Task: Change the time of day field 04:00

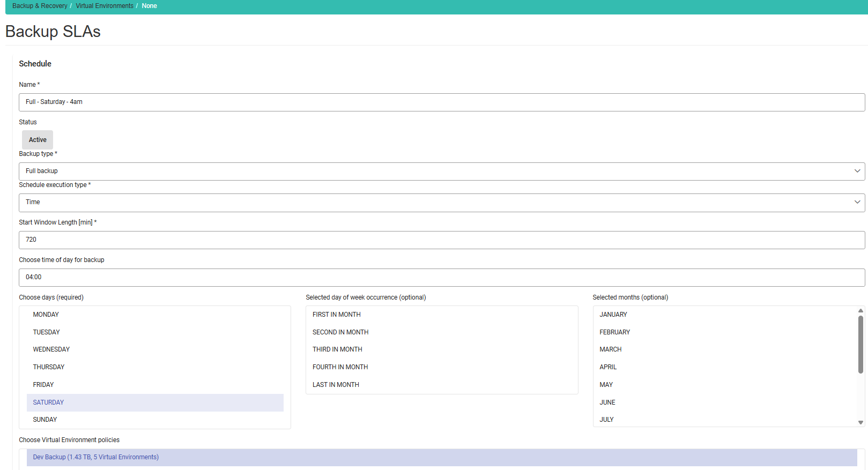Action: [442, 278]
